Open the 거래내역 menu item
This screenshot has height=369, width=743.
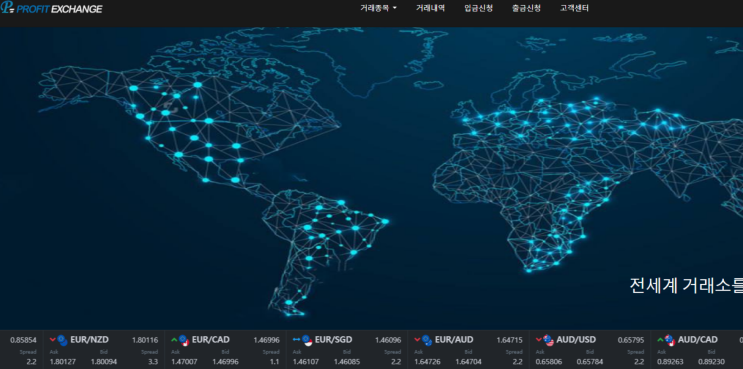(x=430, y=8)
